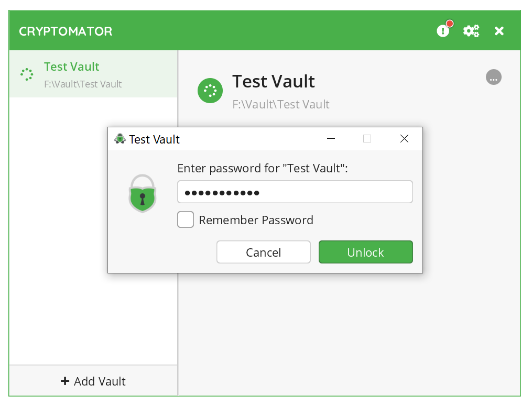Open the vault options ellipsis menu
Screen dimensions: 532x407
(493, 77)
